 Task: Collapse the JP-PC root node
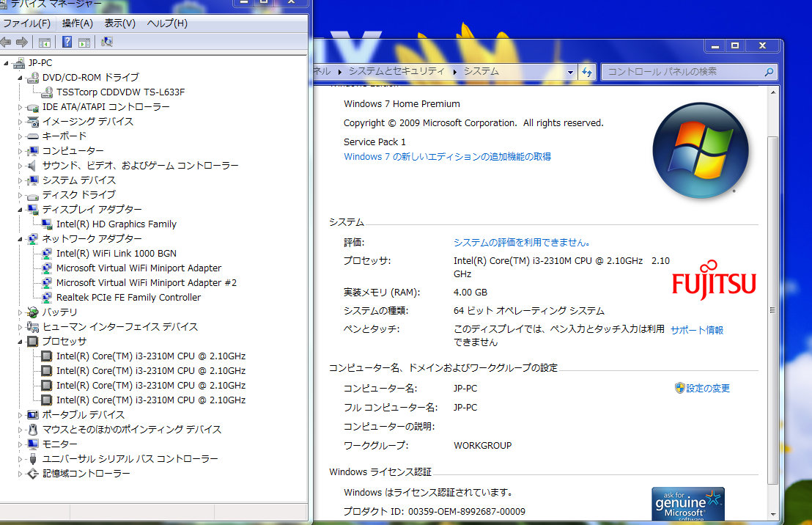coord(6,64)
